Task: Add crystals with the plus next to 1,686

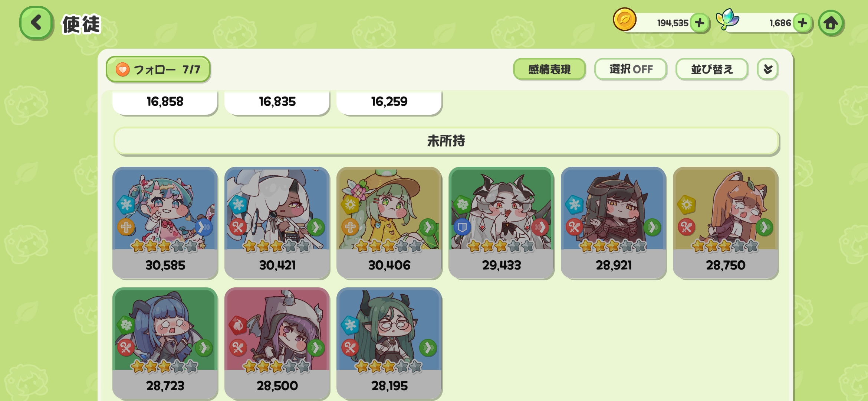Action: tap(802, 23)
